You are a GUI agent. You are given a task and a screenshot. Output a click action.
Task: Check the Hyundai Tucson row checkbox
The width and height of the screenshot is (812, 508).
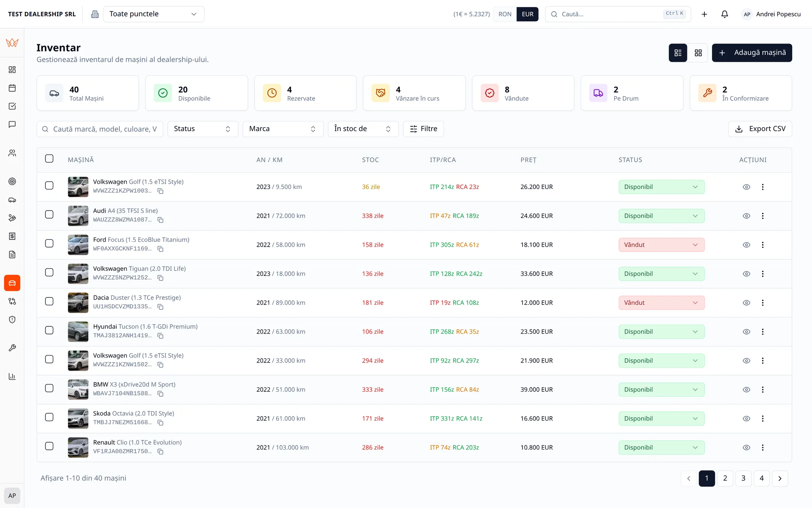tap(49, 330)
